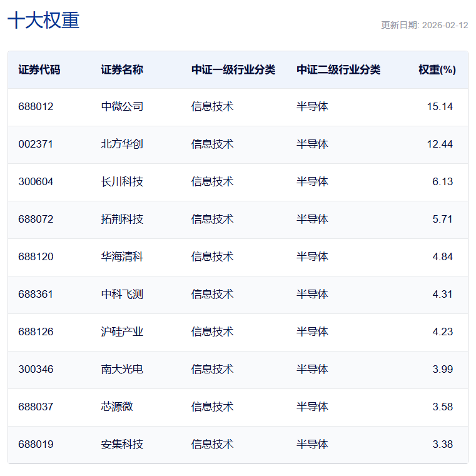The height and width of the screenshot is (476, 476).
Task: Click 半导体 in the 拓荆科技 row
Action: 312,219
